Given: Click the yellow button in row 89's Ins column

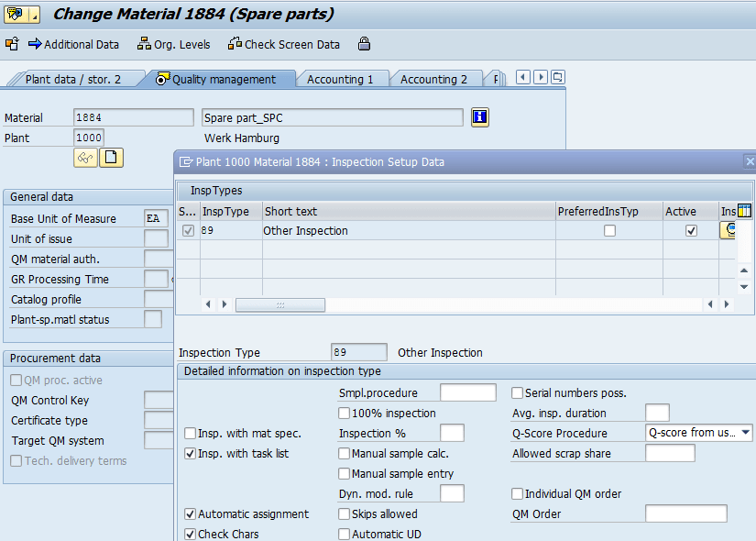Looking at the screenshot, I should (x=728, y=230).
